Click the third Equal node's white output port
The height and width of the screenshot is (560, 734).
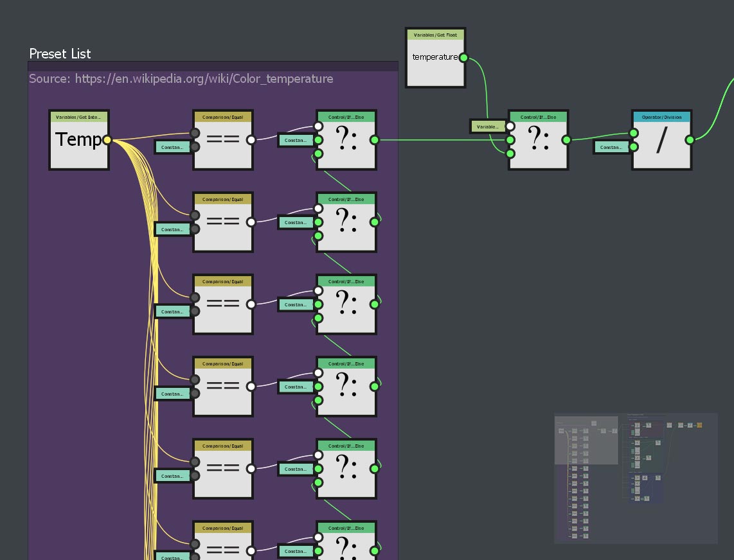pos(251,304)
